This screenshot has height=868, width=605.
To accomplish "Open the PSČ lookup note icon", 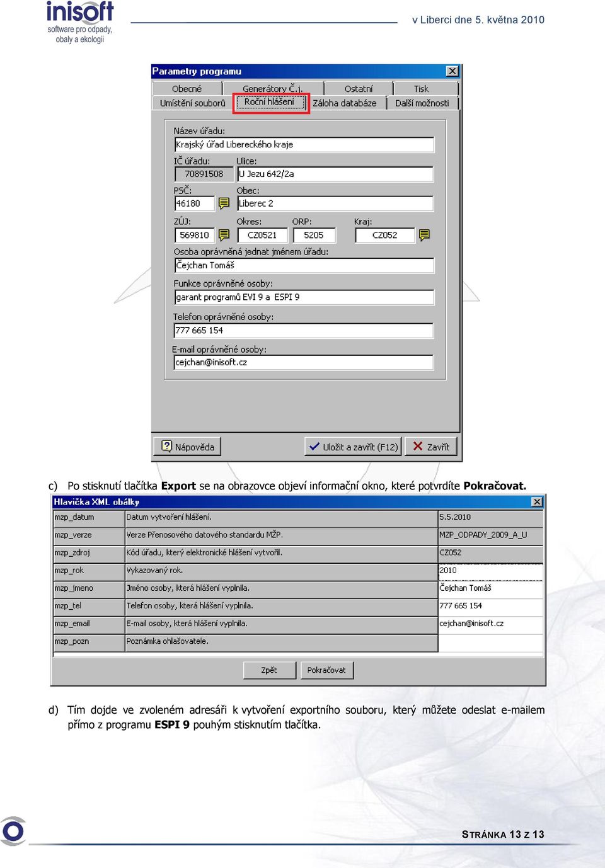I will (224, 203).
